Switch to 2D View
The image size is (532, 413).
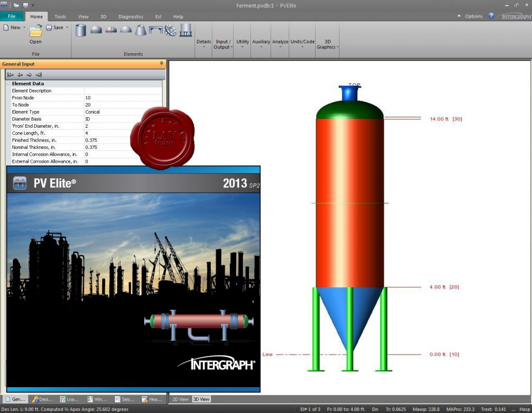(180, 399)
